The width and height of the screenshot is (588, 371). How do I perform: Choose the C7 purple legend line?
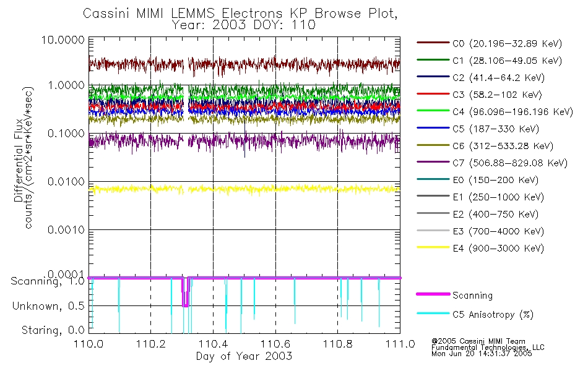pos(433,162)
